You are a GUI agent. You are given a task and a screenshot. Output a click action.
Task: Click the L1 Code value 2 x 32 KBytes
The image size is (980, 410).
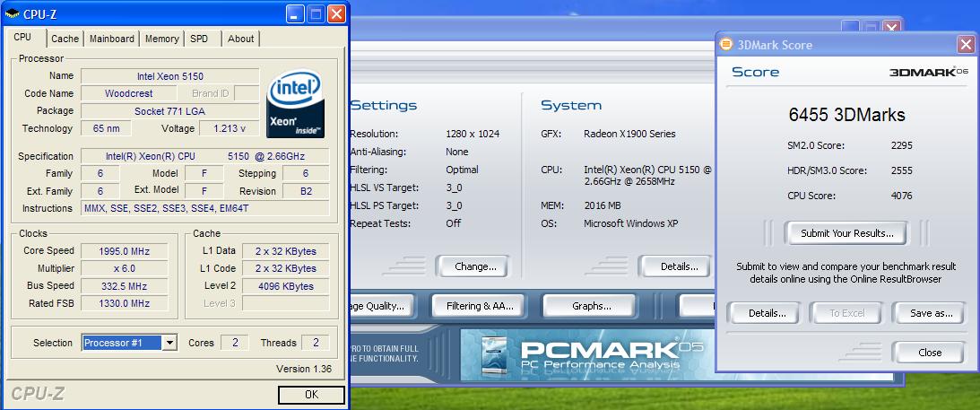[286, 269]
